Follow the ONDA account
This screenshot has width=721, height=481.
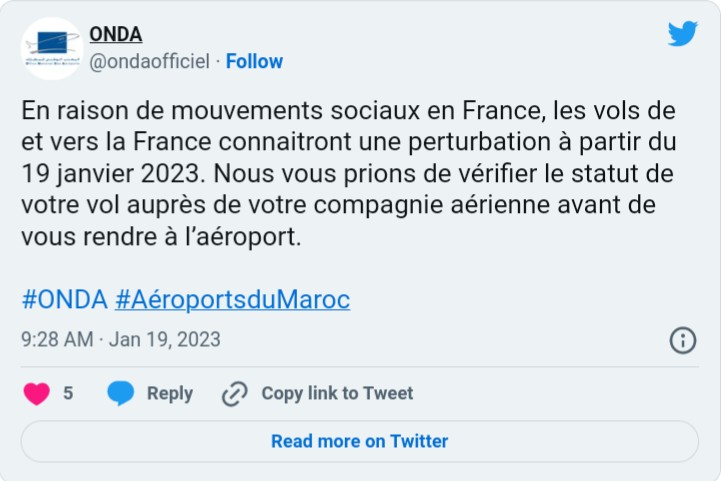click(x=254, y=61)
